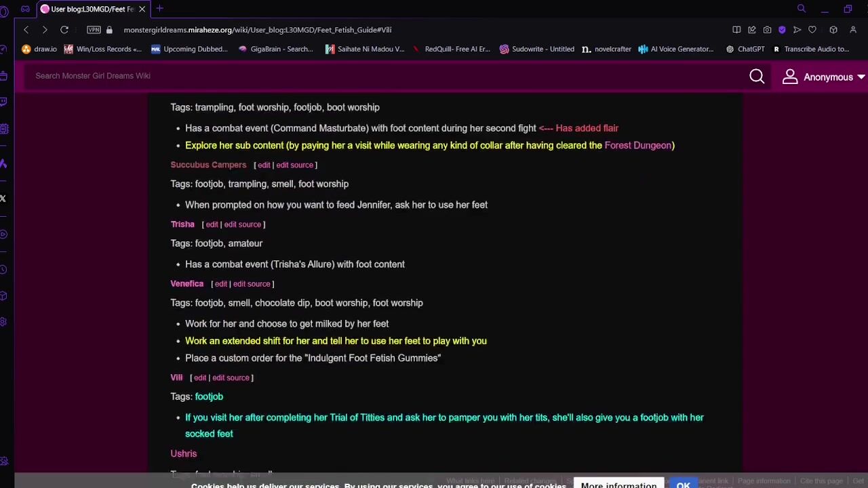This screenshot has height=488, width=868.
Task: Open the ChatGPT bookmark
Action: tap(745, 49)
